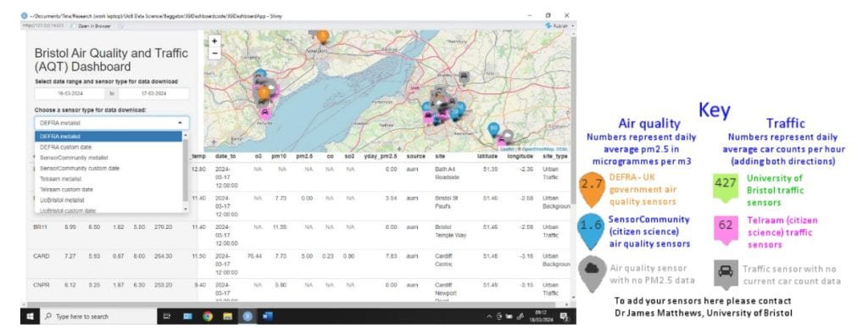Show hidden system tray icons
The height and width of the screenshot is (335, 868).
489,316
